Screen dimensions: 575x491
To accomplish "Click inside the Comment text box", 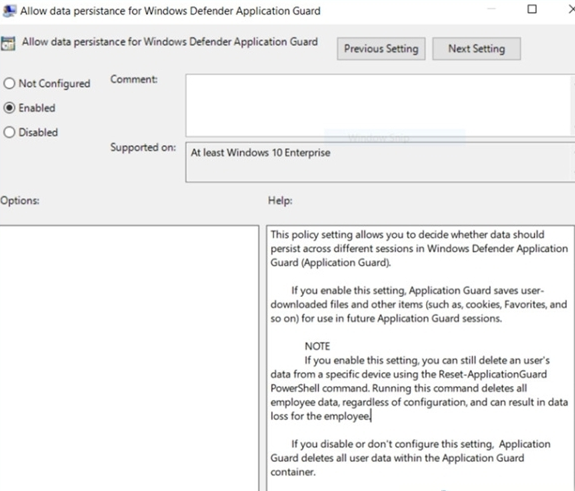I will [380, 105].
